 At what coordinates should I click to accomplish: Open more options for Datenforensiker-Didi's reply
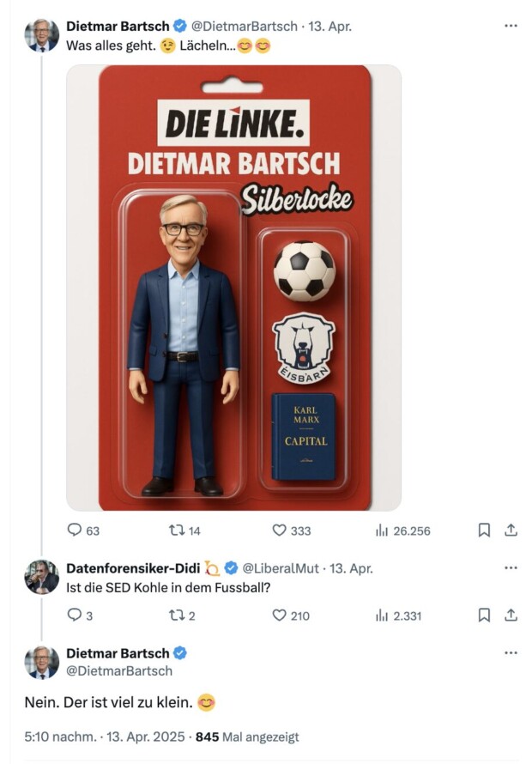coord(511,567)
